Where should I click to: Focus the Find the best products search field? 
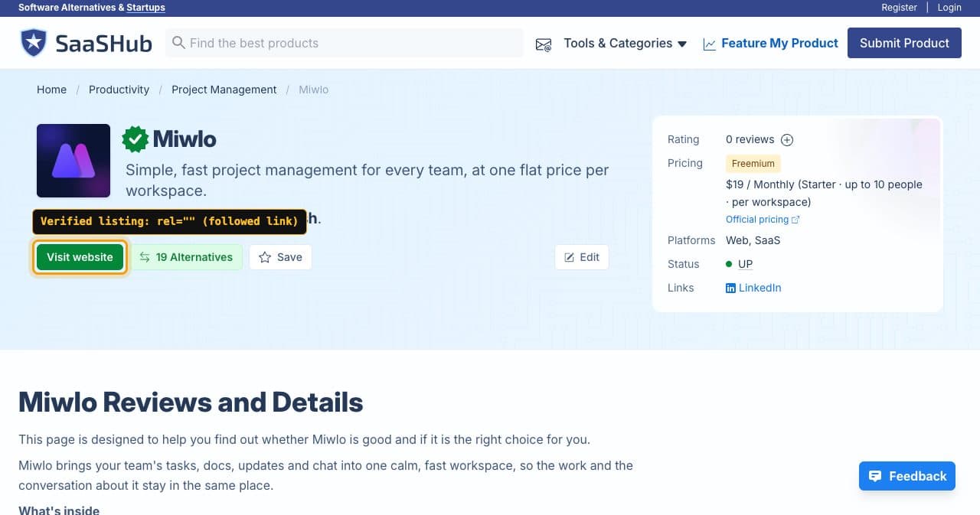[x=345, y=43]
